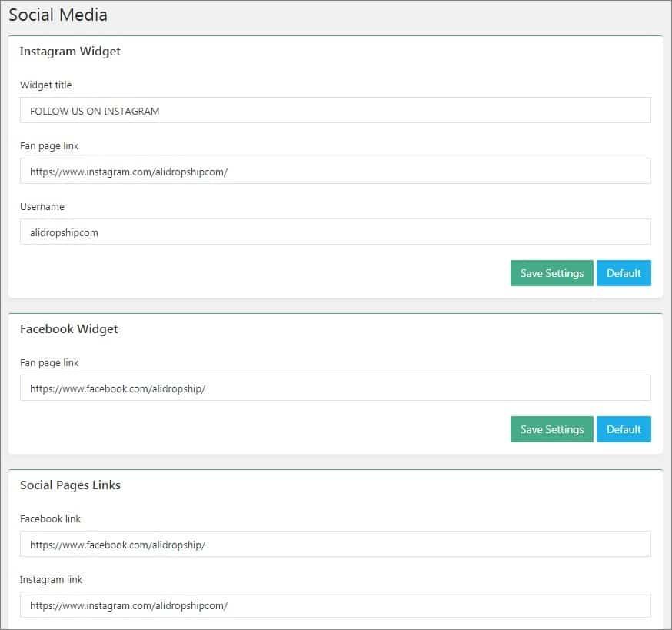
Task: Click the Facebook widget Fan page link label
Action: [x=49, y=363]
